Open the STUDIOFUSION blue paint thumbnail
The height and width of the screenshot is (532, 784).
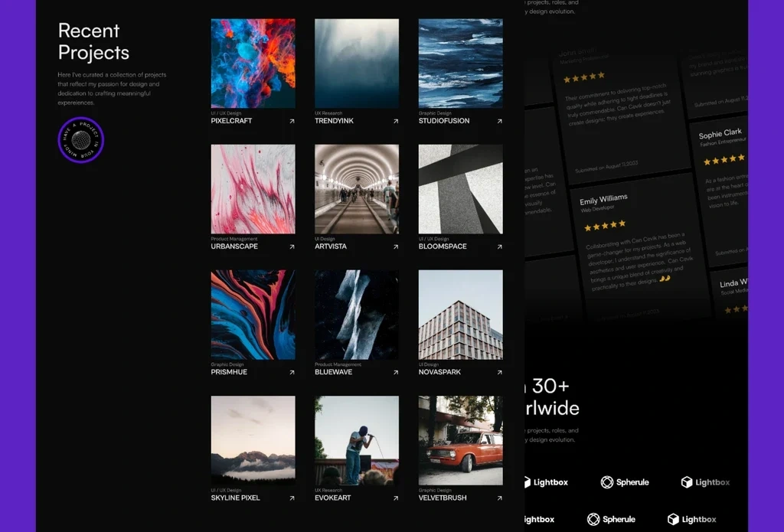(x=460, y=64)
